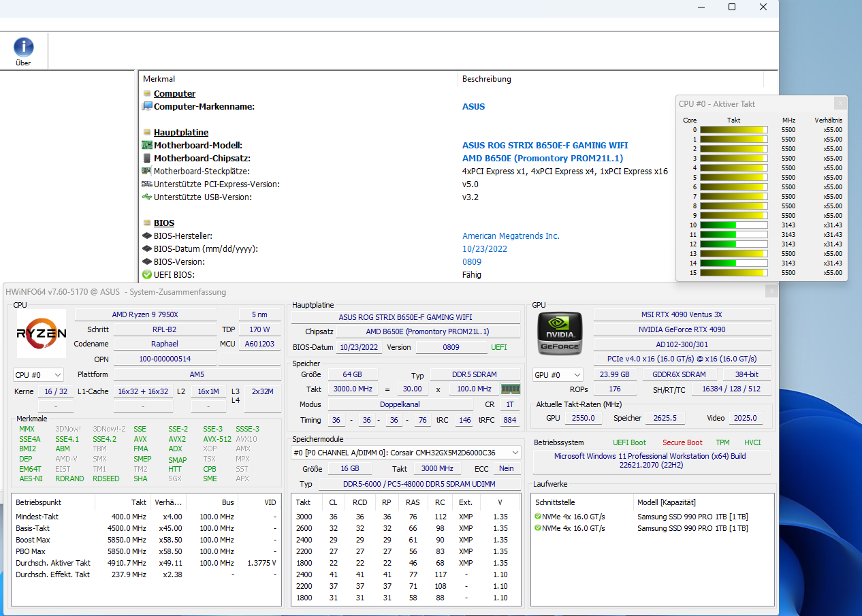Select the Basis-Takt row

146,528
